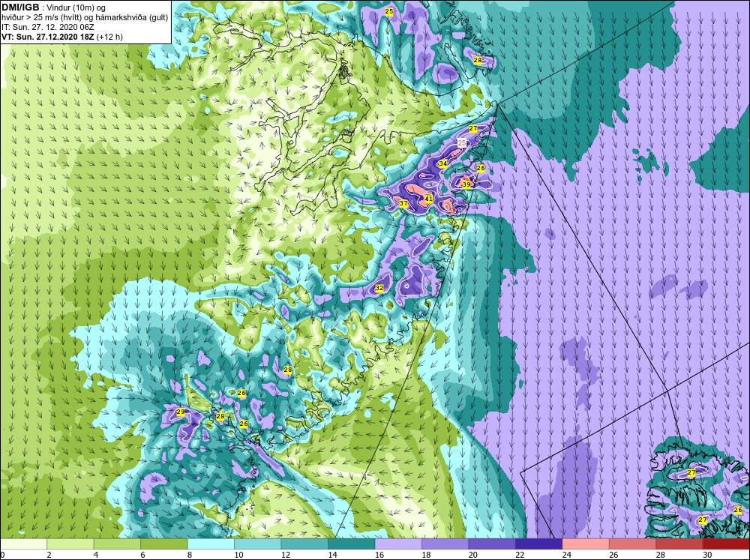Click the light pink legend swatch for 24–26 m/s
The width and height of the screenshot is (750, 560).
click(586, 544)
